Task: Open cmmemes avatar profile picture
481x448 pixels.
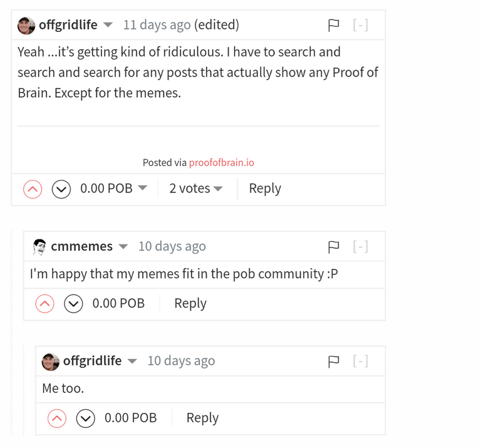Action: (x=39, y=247)
